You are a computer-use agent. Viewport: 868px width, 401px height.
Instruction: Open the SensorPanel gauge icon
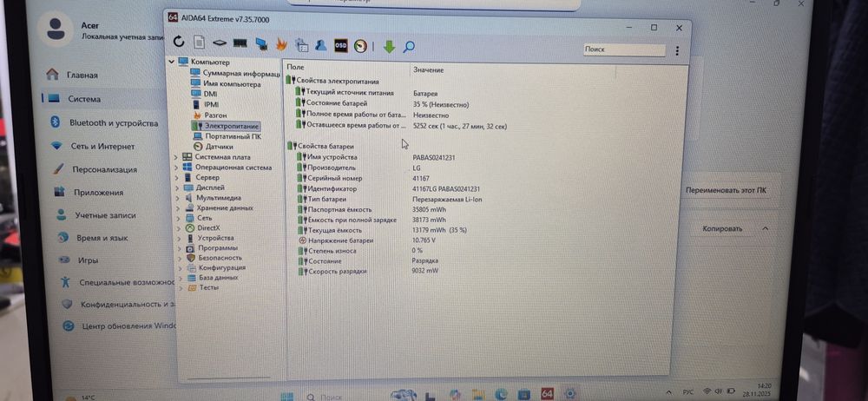tap(360, 46)
